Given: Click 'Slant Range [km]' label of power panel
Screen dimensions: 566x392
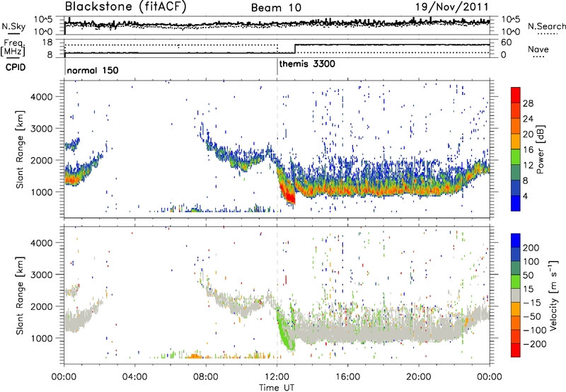Looking at the screenshot, I should [21, 149].
